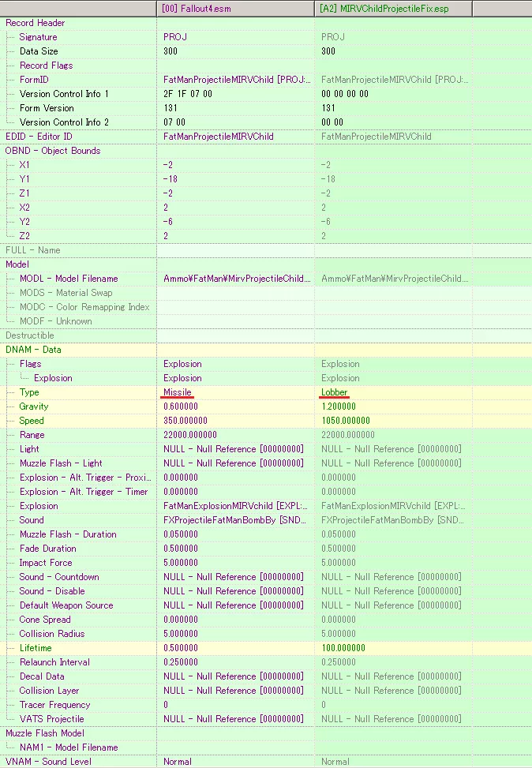Click Lifetime value 0.500000
The width and height of the screenshot is (532, 768).
tap(181, 648)
